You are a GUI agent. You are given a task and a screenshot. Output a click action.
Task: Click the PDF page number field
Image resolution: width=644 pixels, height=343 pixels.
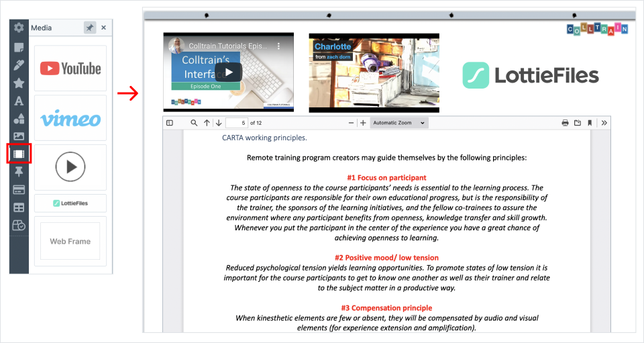coord(237,123)
